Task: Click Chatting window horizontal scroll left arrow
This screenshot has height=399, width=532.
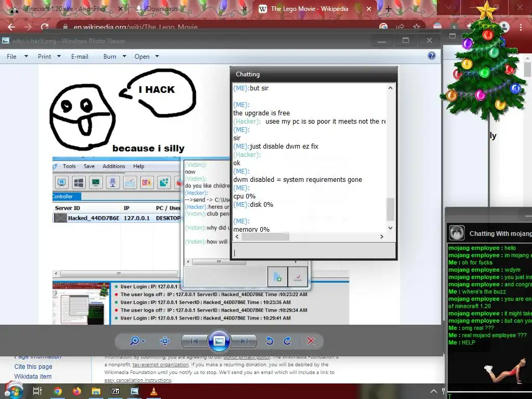Action: [x=237, y=236]
